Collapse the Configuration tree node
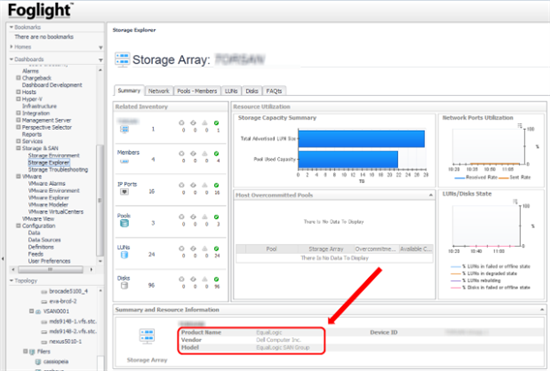This screenshot has height=371, width=550. coord(18,226)
